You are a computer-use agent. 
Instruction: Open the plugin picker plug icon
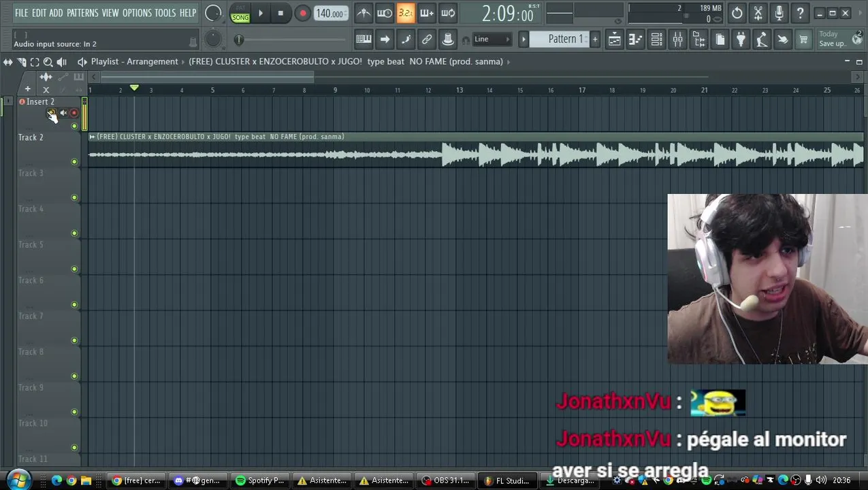(x=741, y=39)
